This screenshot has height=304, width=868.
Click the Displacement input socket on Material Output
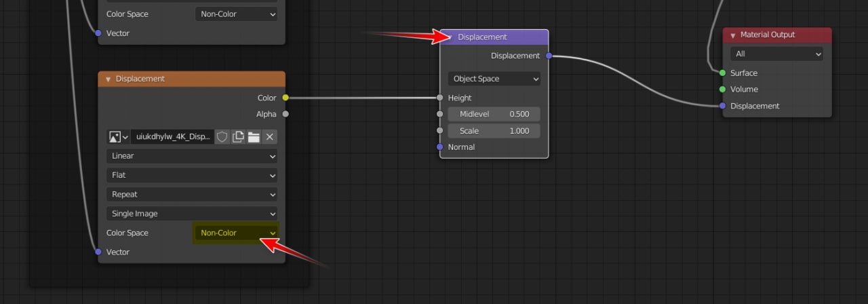723,106
